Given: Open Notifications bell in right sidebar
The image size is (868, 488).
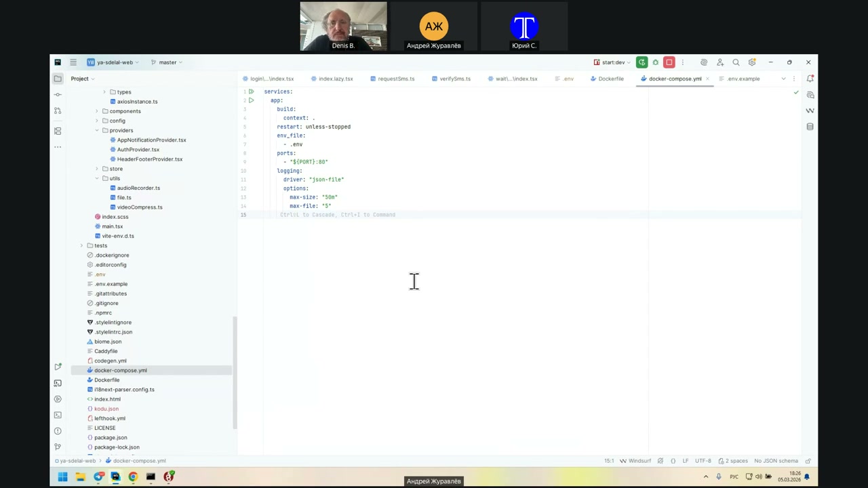Looking at the screenshot, I should pos(810,79).
